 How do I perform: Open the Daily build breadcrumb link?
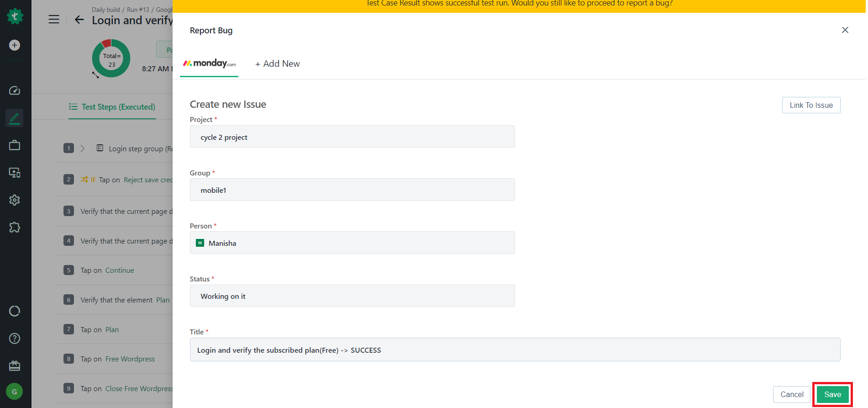coord(106,10)
